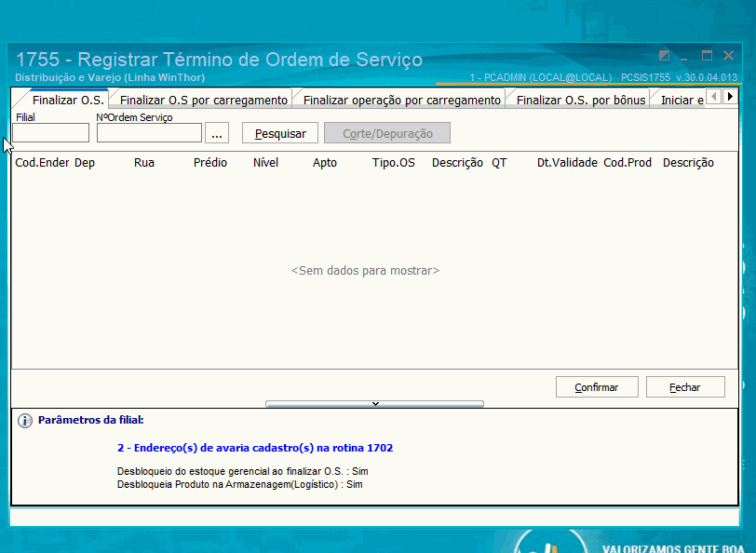
Task: Click the Pesquisar button
Action: (x=280, y=133)
